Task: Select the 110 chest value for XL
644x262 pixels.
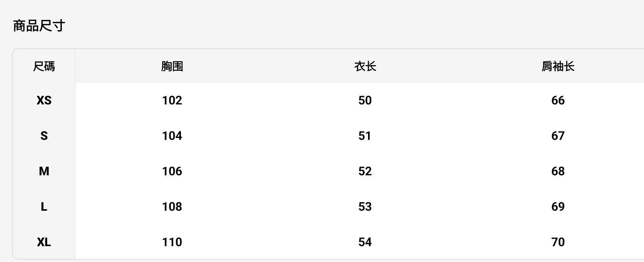Action: [172, 242]
